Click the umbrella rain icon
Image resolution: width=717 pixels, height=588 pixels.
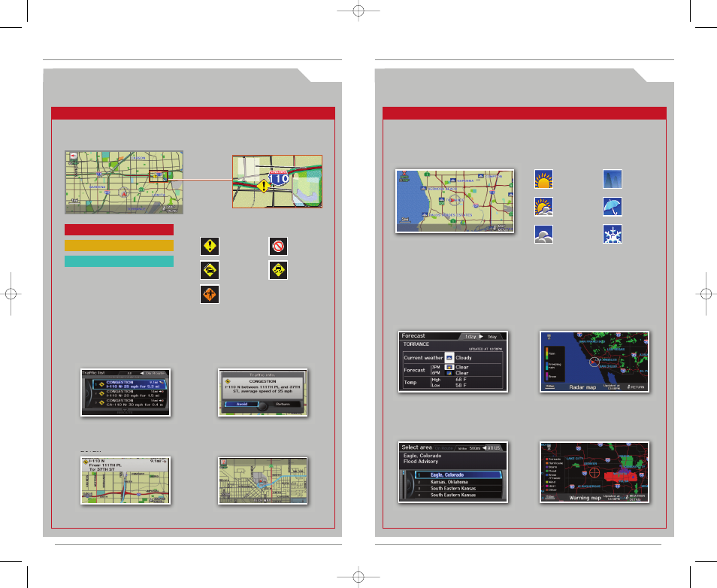(x=613, y=207)
